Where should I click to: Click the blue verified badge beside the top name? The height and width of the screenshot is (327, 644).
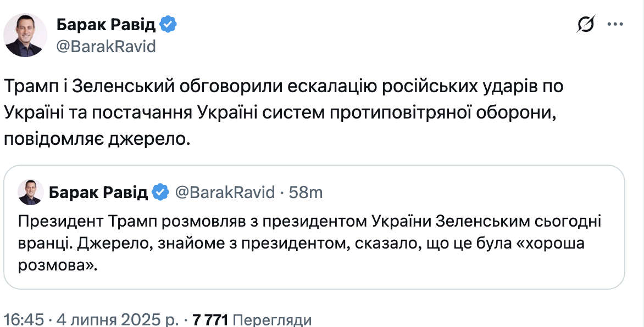point(168,24)
